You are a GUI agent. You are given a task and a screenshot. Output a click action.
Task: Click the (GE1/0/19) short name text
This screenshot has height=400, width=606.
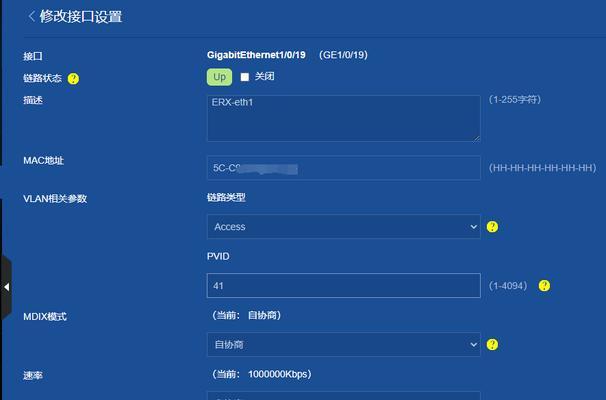[343, 55]
